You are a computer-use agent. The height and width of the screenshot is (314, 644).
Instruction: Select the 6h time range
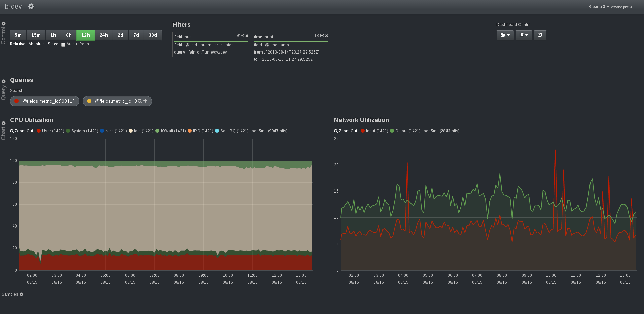[x=69, y=35]
